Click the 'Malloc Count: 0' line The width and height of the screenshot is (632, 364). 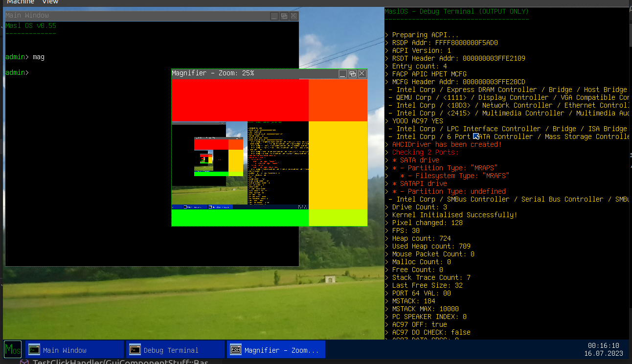pos(418,262)
